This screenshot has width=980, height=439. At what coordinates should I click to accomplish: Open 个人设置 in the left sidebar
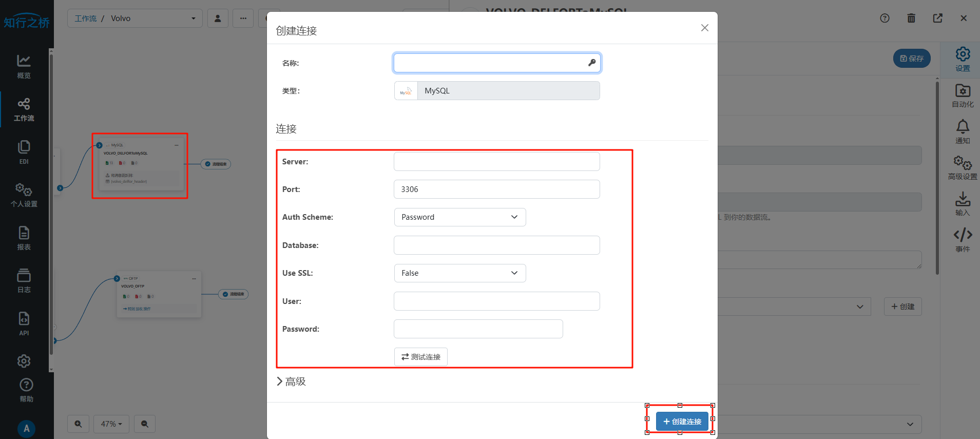click(24, 195)
